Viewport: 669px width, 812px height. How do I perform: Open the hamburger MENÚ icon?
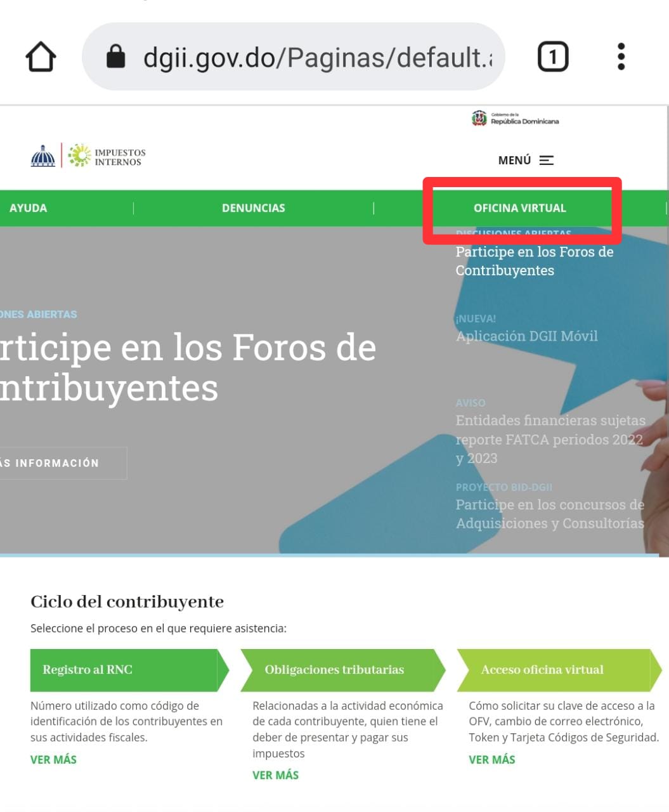pyautogui.click(x=547, y=160)
